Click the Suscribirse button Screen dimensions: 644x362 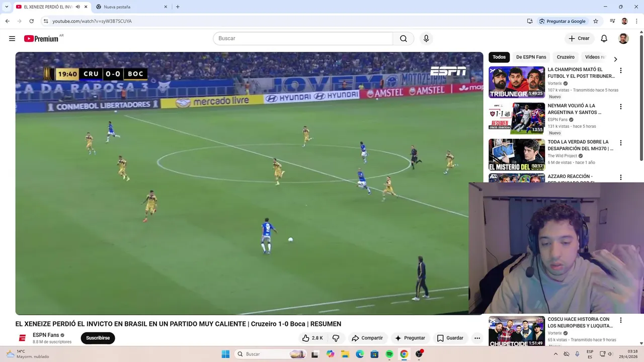(x=98, y=338)
